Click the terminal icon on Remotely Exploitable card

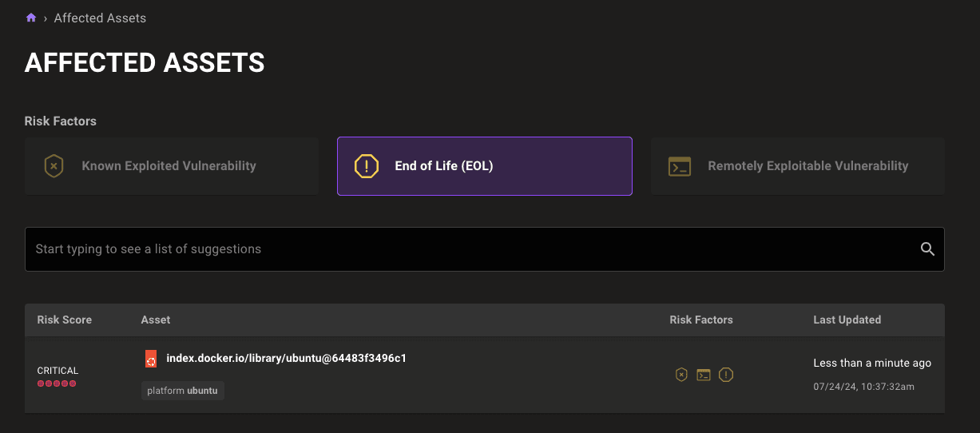click(x=680, y=166)
